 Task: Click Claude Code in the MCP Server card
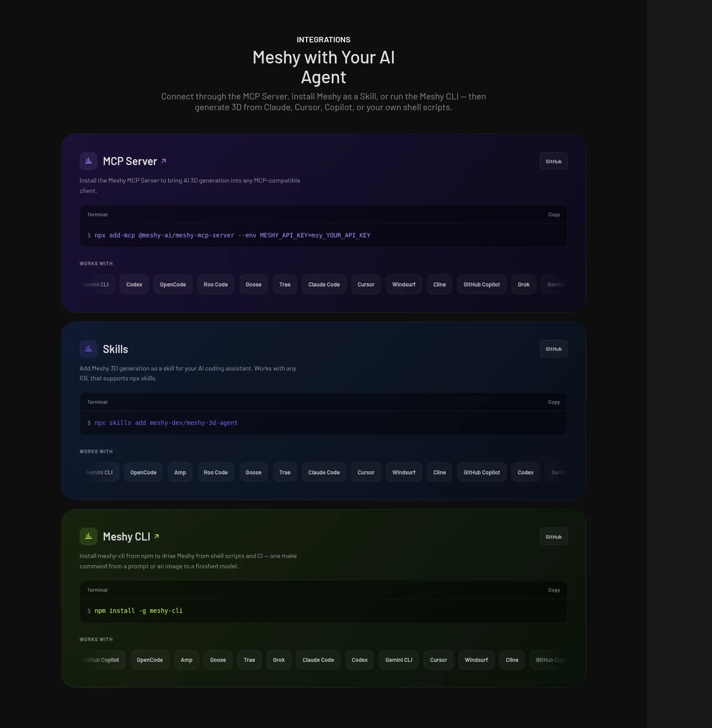click(x=324, y=284)
